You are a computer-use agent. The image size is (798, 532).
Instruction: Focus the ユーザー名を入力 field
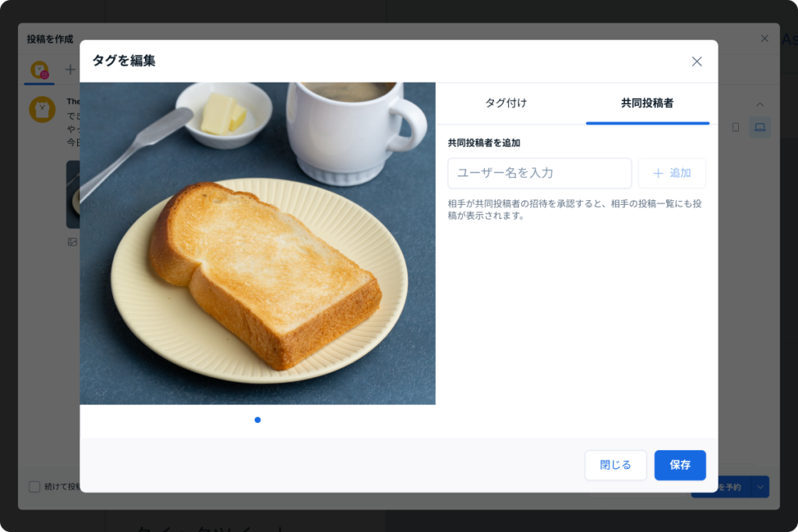click(x=539, y=173)
